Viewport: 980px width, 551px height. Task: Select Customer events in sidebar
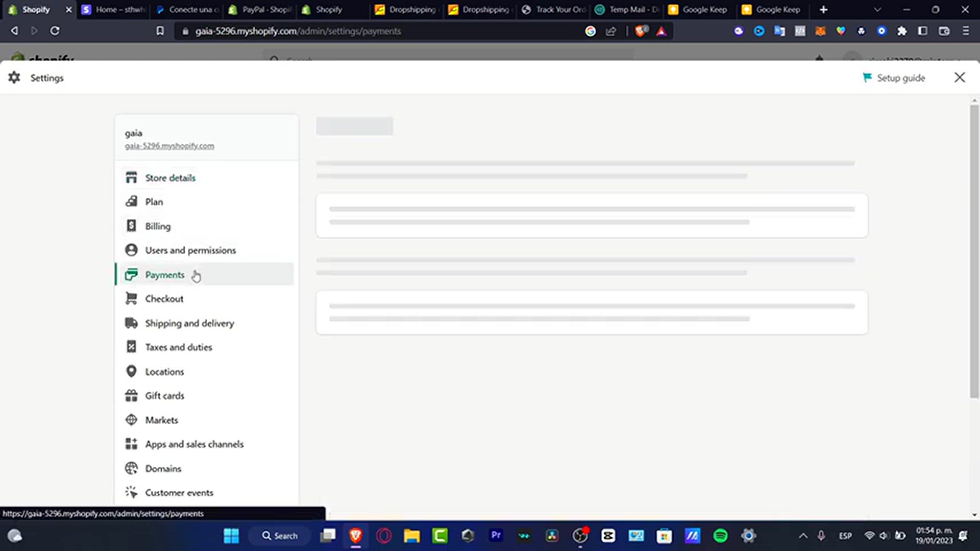pyautogui.click(x=179, y=492)
